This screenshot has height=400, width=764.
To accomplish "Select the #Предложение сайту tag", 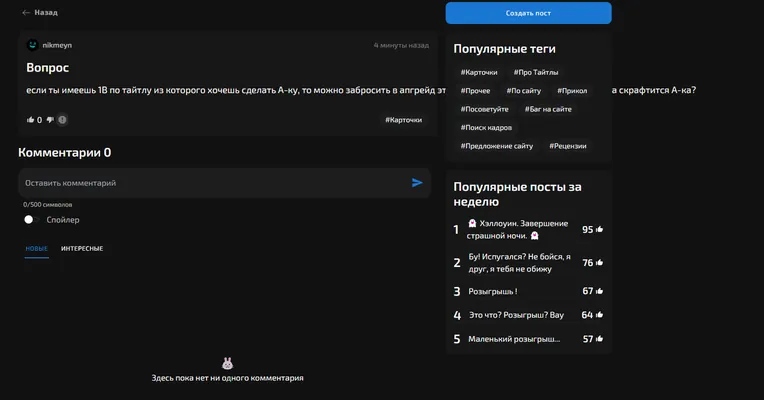I will click(497, 146).
